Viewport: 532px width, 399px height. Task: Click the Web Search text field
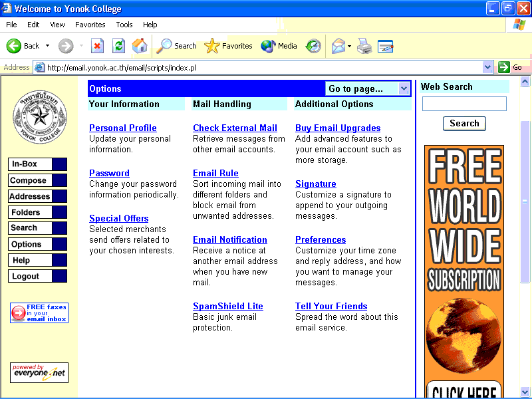point(464,104)
